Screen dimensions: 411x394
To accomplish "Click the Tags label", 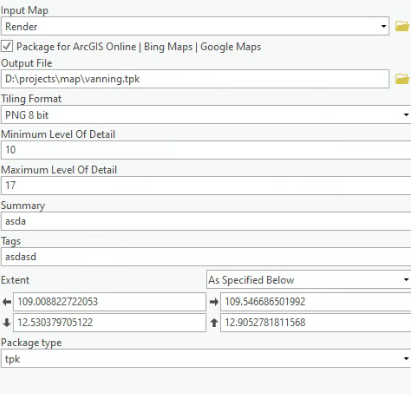I will (11, 241).
